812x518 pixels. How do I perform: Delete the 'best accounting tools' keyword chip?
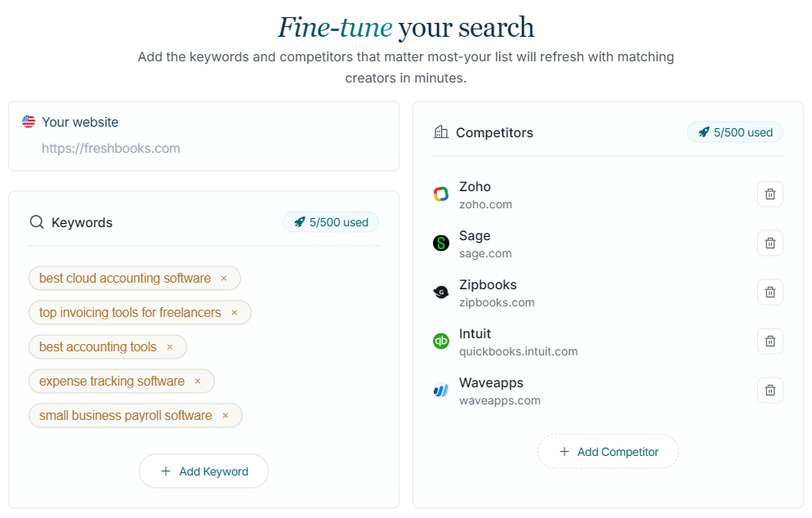[170, 347]
